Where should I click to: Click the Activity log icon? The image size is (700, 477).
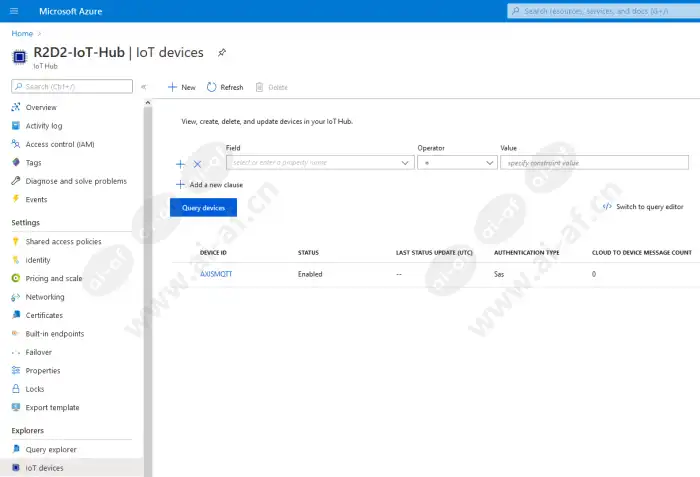(16, 126)
